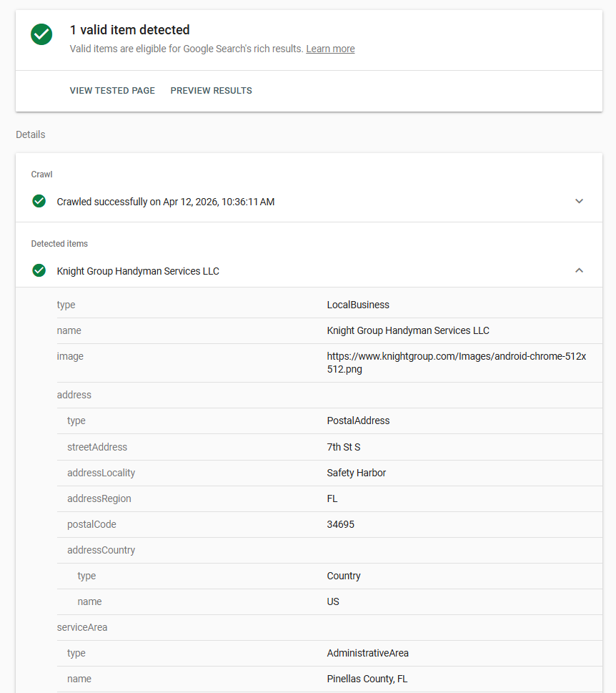616x693 pixels.
Task: Collapse the Knight Group Handyman Services item
Action: (579, 270)
